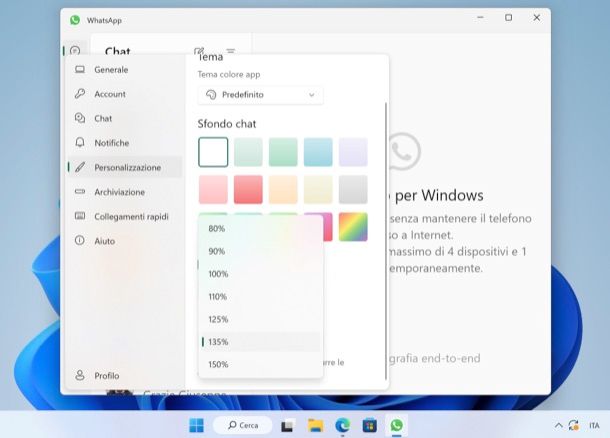Viewport: 610px width, 438px height.
Task: Choose 110% in the zoom list
Action: pos(260,297)
